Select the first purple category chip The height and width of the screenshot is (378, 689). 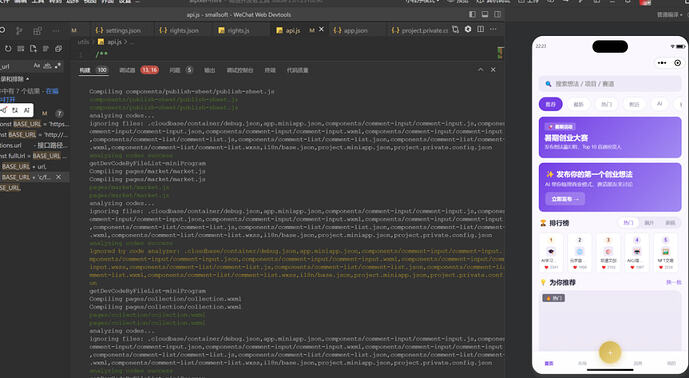(551, 104)
